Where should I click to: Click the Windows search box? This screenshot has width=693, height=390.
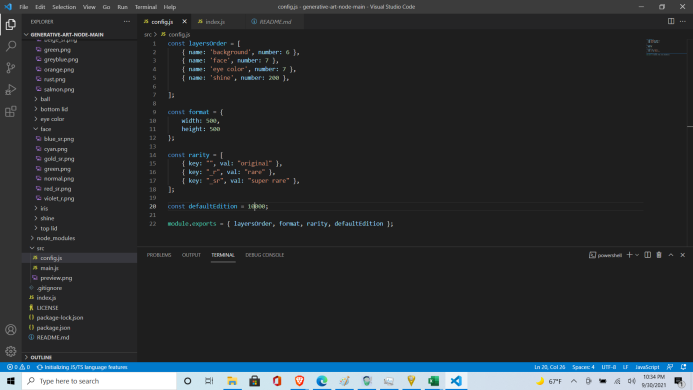click(99, 381)
